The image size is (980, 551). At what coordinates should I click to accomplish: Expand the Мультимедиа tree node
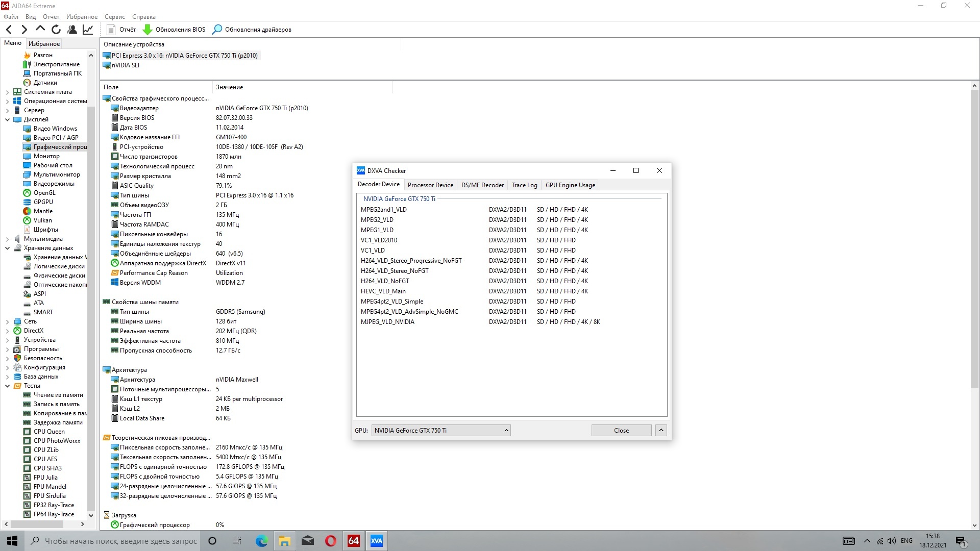[x=7, y=239]
